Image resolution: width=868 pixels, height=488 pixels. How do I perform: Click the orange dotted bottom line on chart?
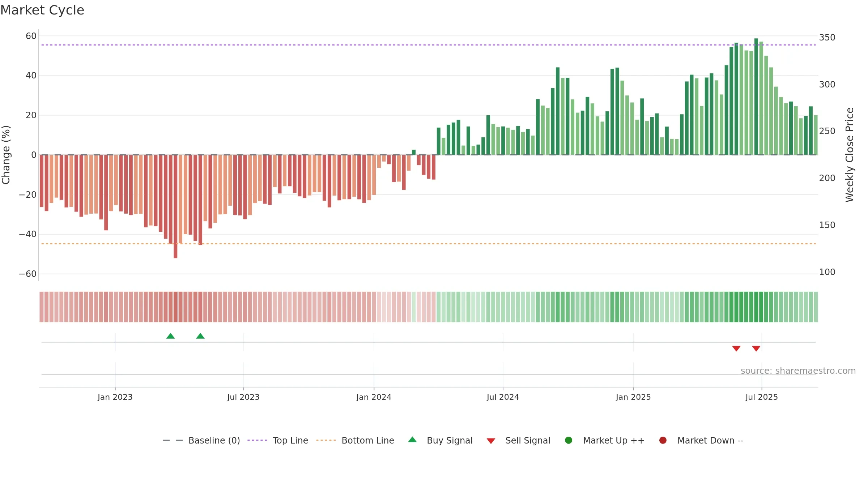[429, 244]
